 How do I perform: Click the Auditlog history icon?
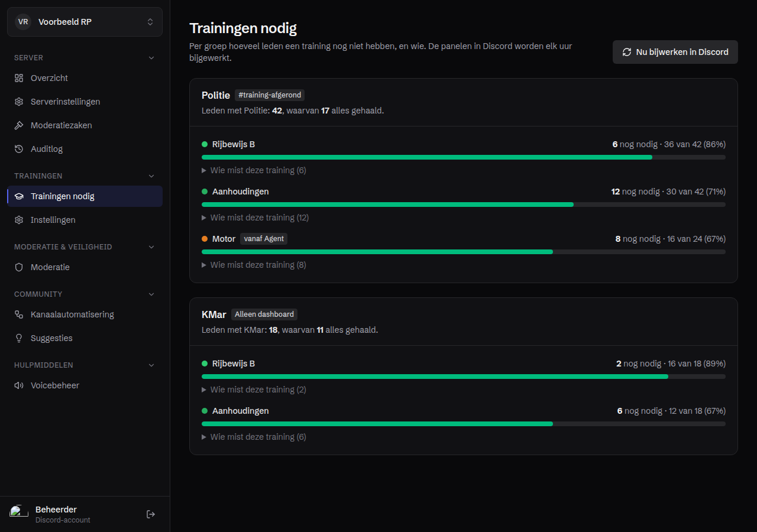[x=19, y=149]
